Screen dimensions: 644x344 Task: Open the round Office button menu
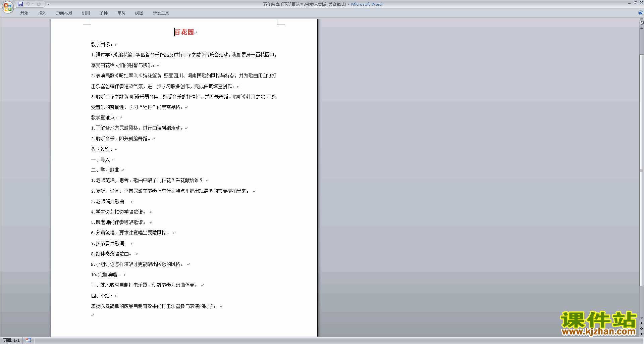click(x=7, y=7)
